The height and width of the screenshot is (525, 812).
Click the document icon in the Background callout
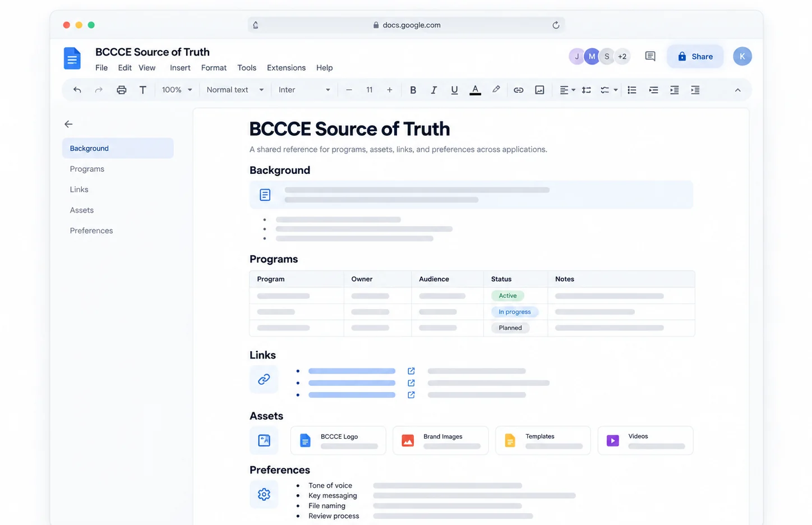tap(265, 195)
